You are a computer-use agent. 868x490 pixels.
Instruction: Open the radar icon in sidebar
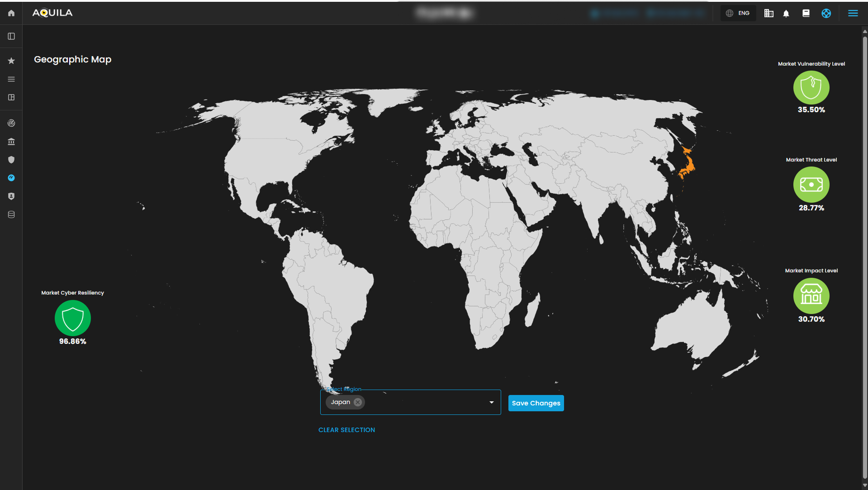click(x=11, y=123)
